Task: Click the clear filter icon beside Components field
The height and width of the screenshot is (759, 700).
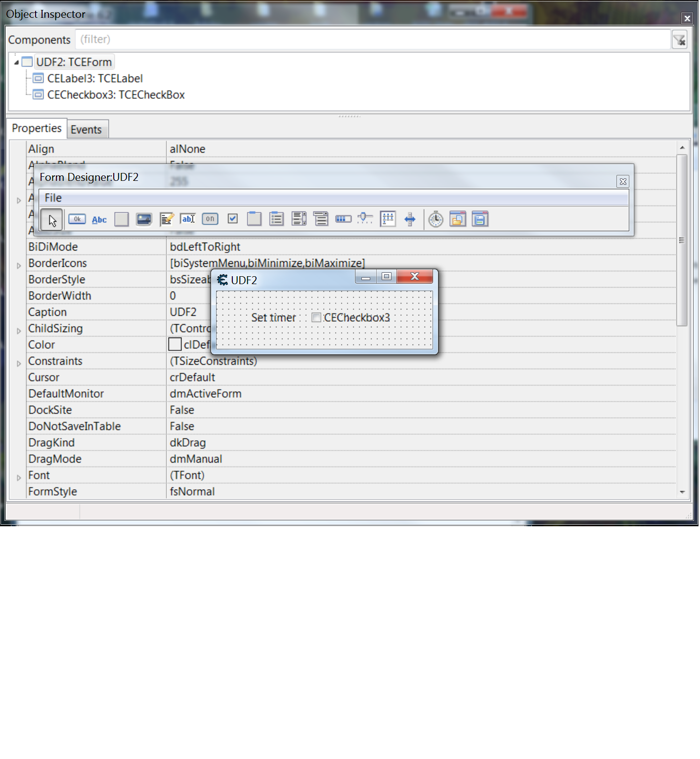Action: click(679, 39)
